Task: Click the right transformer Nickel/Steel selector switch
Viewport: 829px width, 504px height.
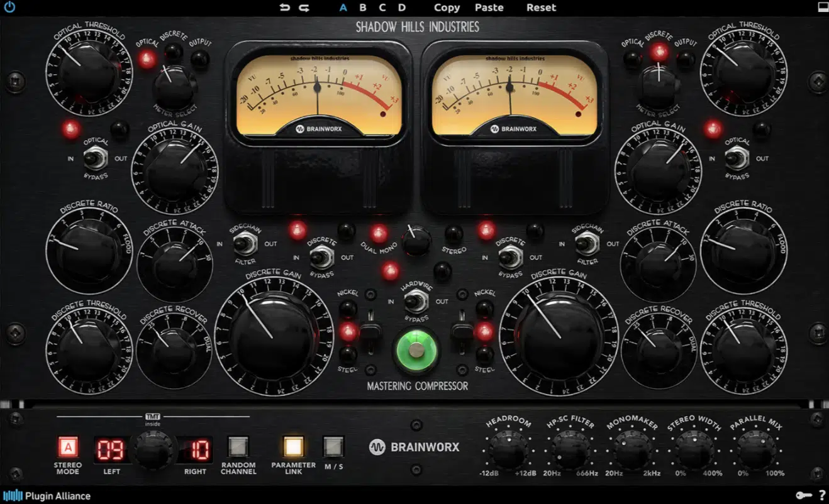Action: pos(462,331)
